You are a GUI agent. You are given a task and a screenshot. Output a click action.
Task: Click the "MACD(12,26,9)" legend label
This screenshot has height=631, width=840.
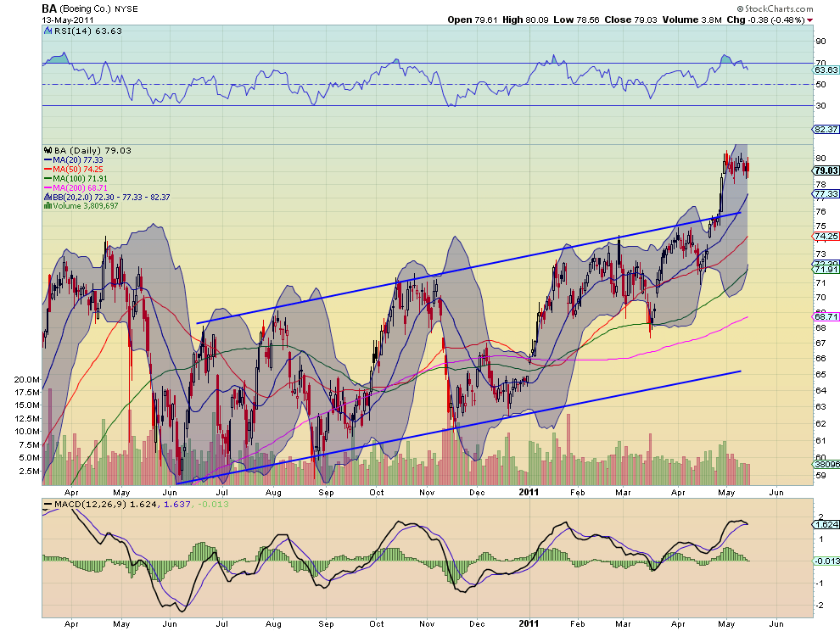click(x=90, y=504)
